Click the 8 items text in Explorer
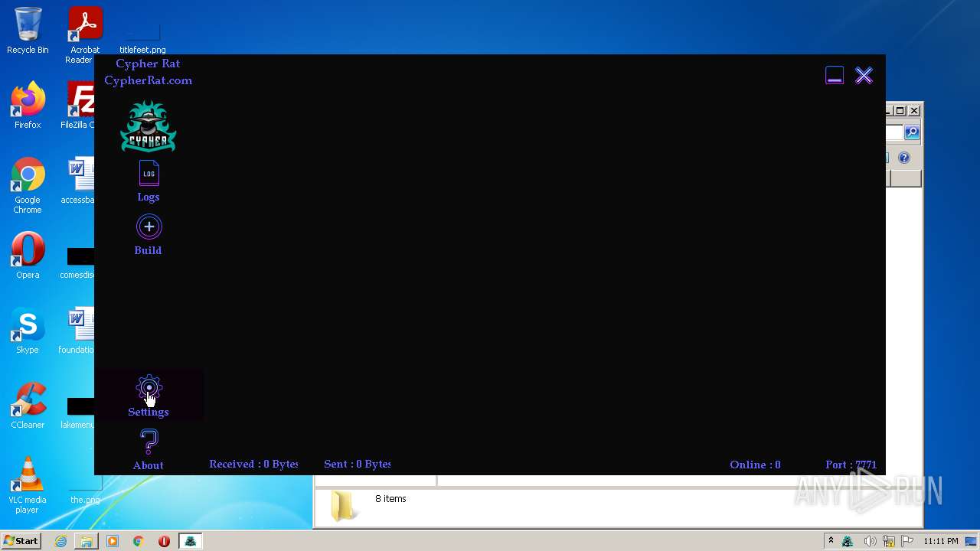Viewport: 980px width, 551px height. click(390, 499)
